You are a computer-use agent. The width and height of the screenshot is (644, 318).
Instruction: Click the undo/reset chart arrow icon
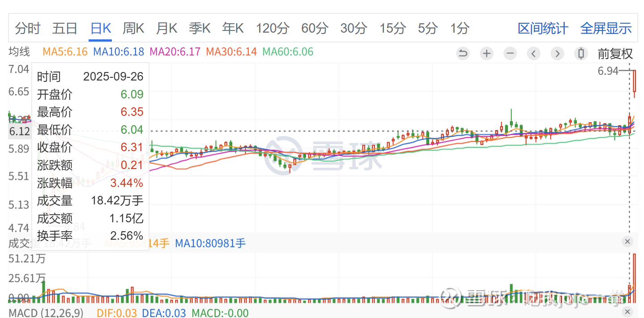[x=463, y=54]
